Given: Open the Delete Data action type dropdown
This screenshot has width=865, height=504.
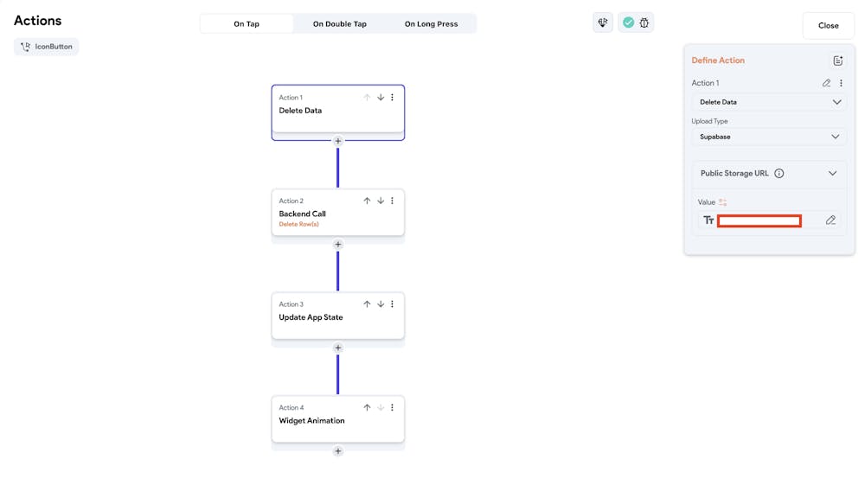Looking at the screenshot, I should pos(768,102).
